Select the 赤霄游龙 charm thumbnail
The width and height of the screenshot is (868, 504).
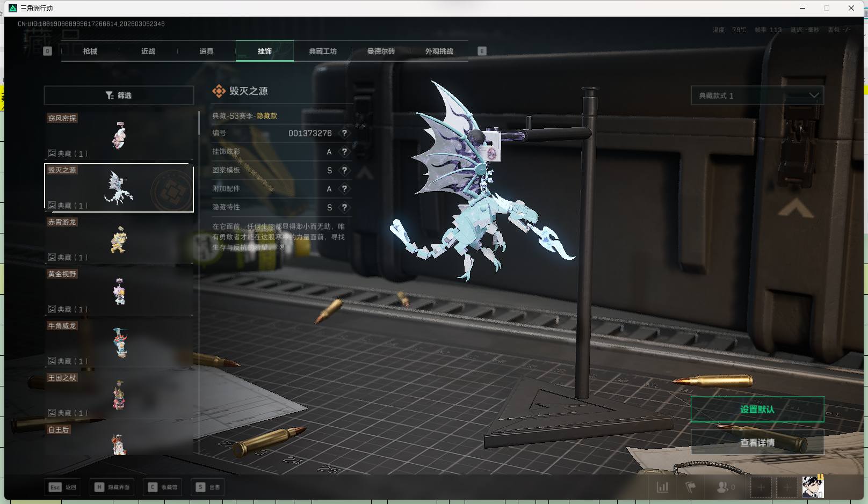pyautogui.click(x=119, y=239)
